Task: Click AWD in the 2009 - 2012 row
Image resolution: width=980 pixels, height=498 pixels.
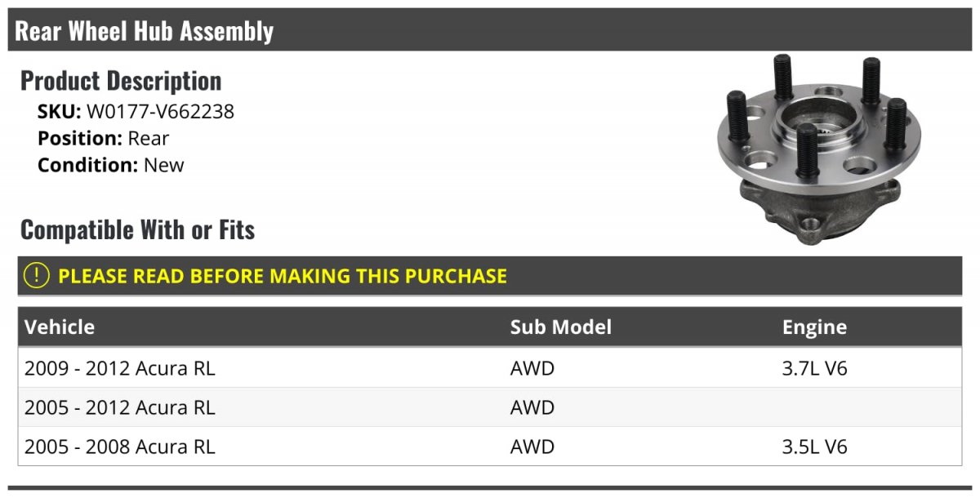Action: coord(532,368)
